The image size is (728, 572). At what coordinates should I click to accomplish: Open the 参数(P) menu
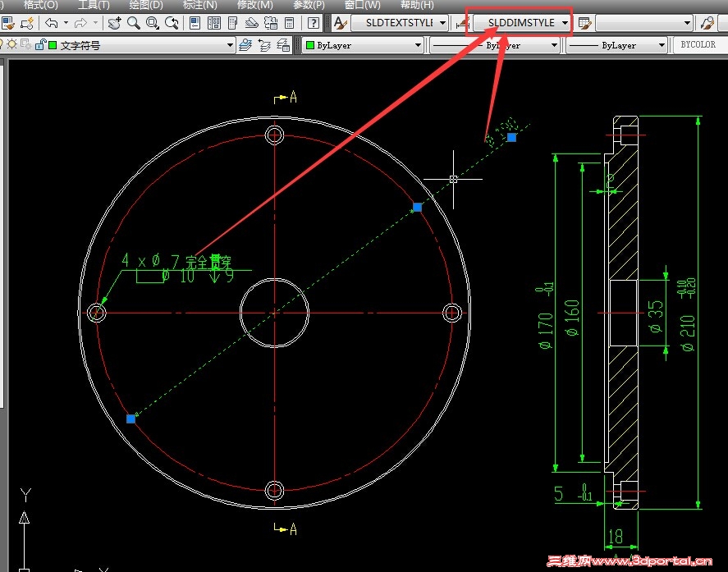pyautogui.click(x=309, y=5)
